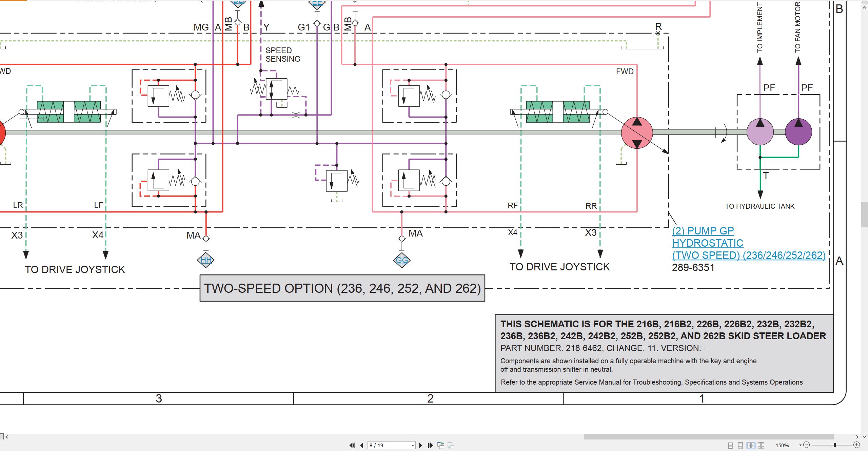Click the TO IMPLEMENT vertical label

click(760, 27)
